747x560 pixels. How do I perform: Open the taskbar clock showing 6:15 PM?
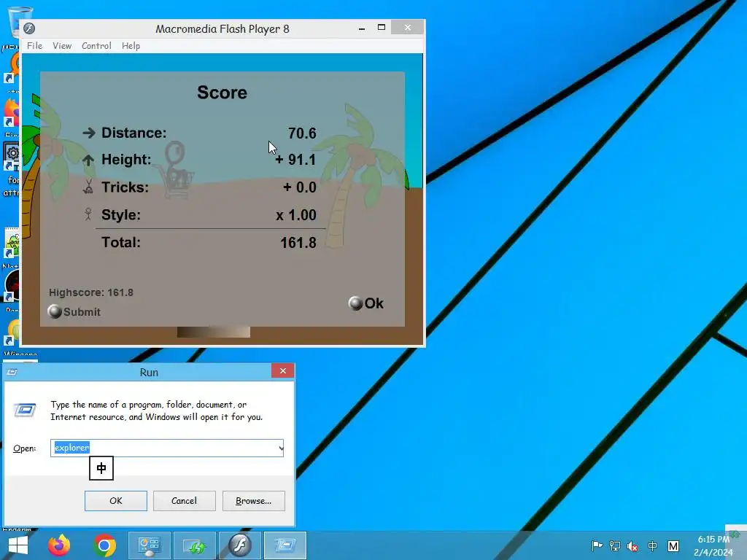(x=713, y=545)
